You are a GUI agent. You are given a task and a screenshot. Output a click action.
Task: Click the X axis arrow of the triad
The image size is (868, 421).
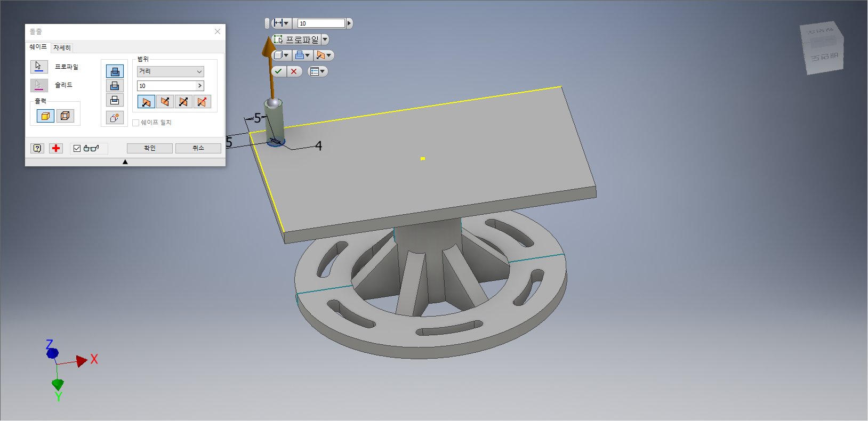(82, 361)
